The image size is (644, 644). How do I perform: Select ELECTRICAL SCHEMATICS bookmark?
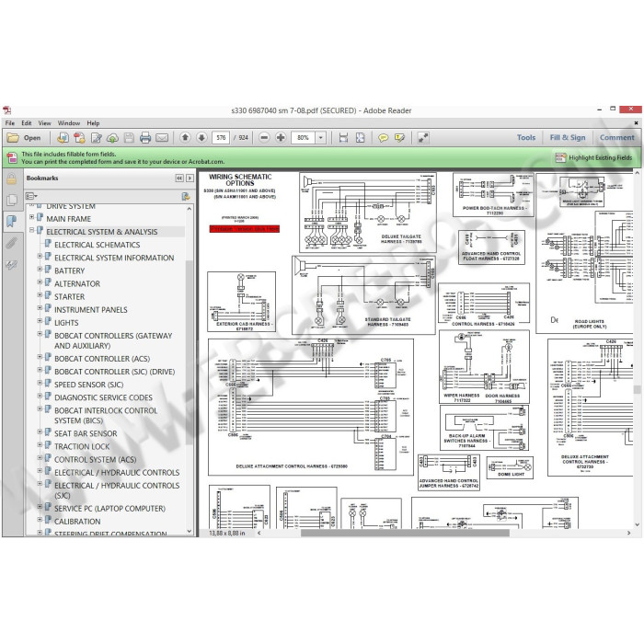(98, 245)
